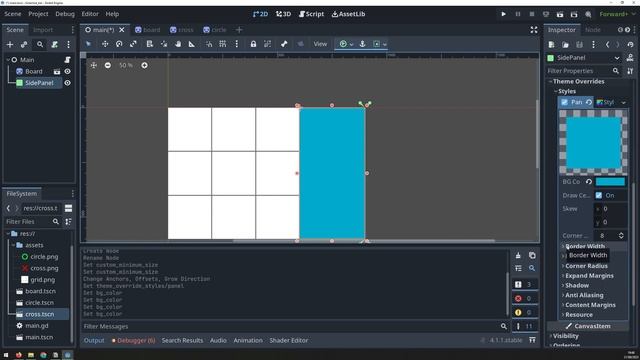
Task: Run the project with play button
Action: 504,14
